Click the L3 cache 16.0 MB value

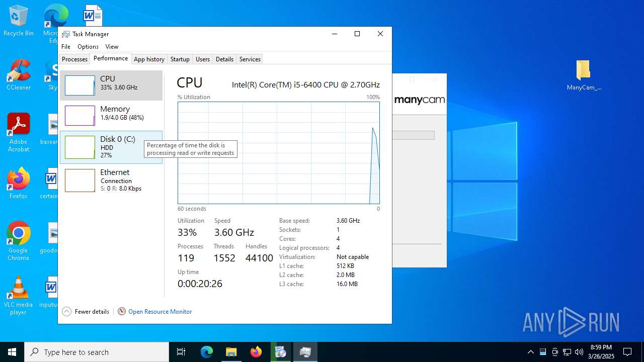point(347,284)
